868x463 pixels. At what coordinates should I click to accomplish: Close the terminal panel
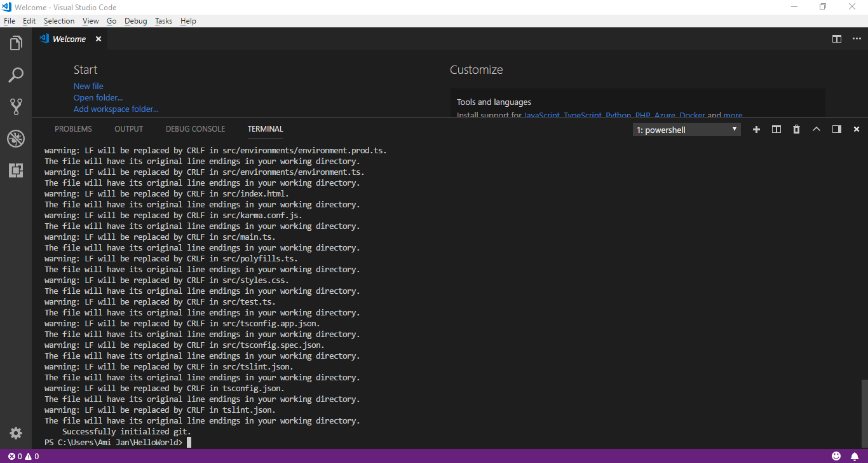pyautogui.click(x=857, y=129)
